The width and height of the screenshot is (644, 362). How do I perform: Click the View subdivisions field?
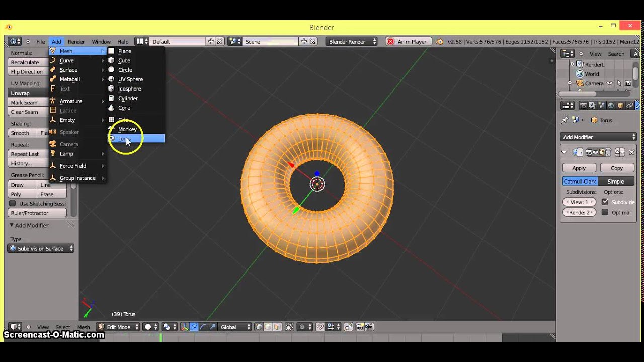coord(579,202)
